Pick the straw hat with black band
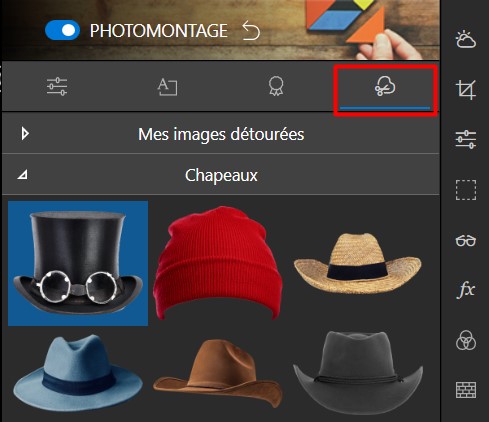The image size is (489, 422). [x=358, y=263]
